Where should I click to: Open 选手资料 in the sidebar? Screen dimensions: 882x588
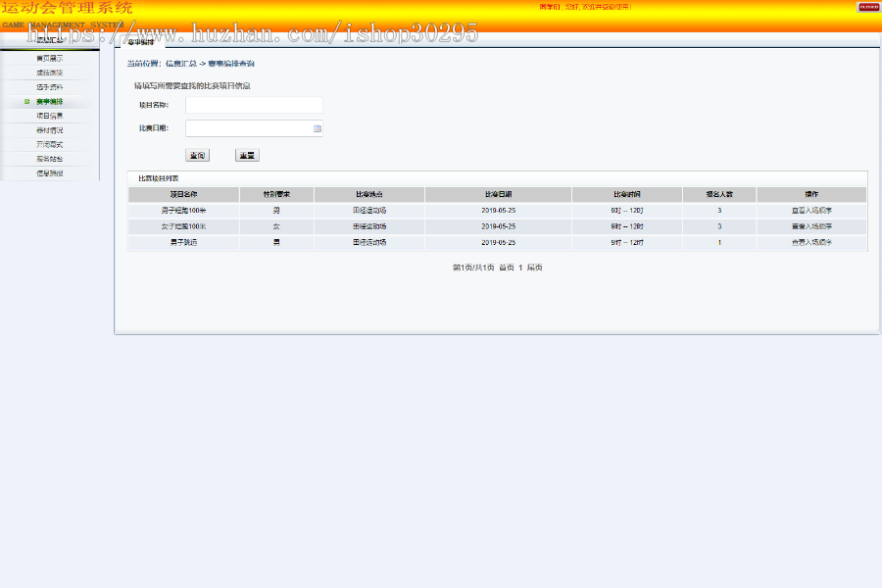coord(49,86)
